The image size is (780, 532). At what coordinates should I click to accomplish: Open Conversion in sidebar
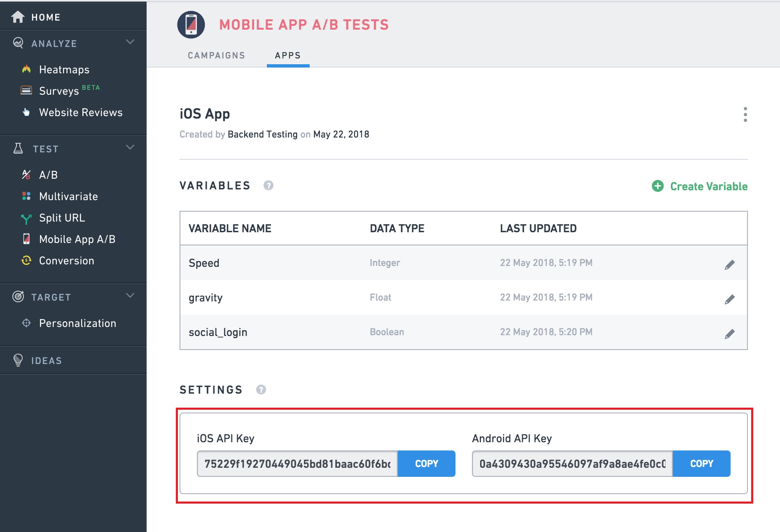tap(66, 261)
